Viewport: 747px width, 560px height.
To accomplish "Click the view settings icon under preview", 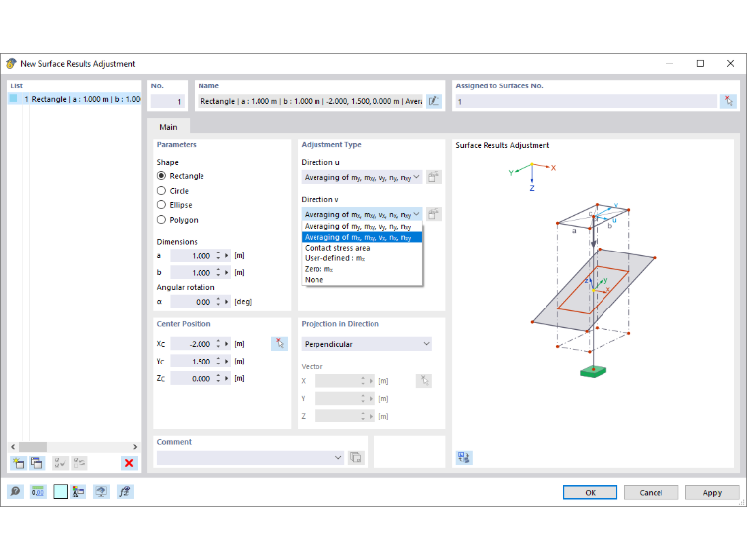I will click(464, 458).
